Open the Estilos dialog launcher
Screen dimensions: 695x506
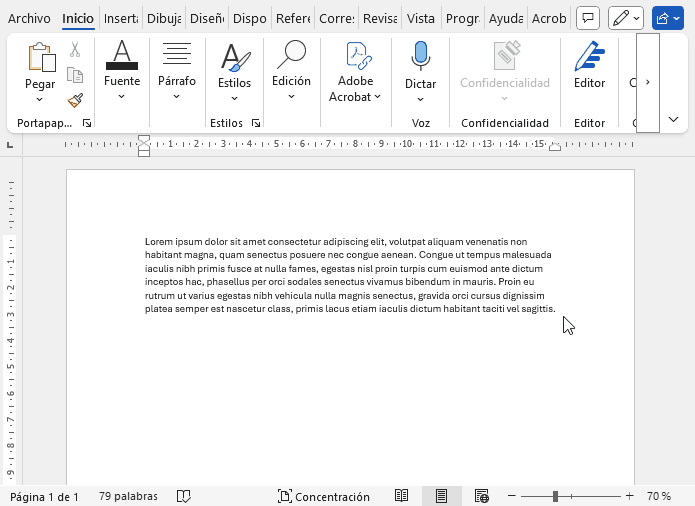[256, 123]
